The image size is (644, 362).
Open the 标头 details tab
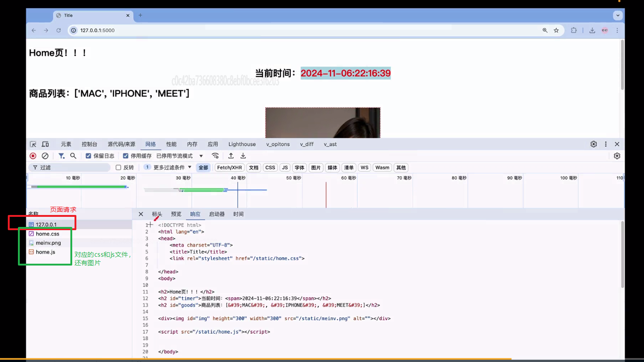157,214
